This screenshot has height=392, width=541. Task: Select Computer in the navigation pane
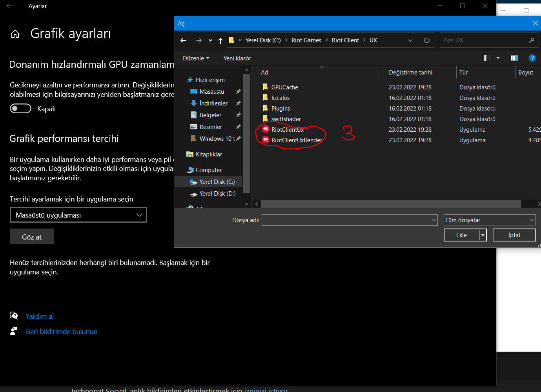coord(209,170)
